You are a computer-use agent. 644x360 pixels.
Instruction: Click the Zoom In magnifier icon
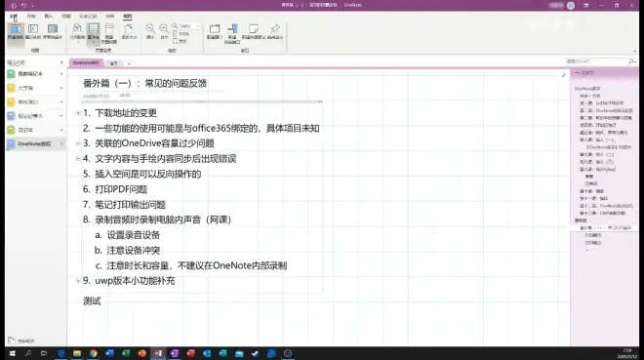[x=164, y=31]
